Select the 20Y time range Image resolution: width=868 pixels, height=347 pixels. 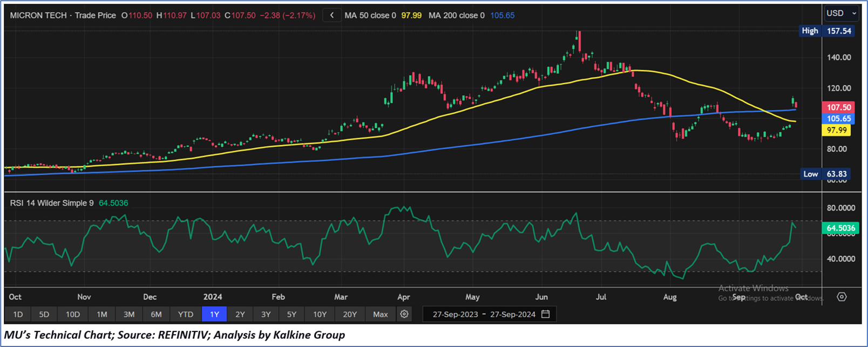350,314
